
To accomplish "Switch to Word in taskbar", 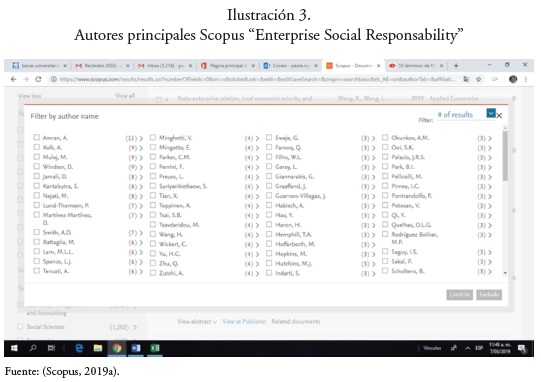I will 136,348.
